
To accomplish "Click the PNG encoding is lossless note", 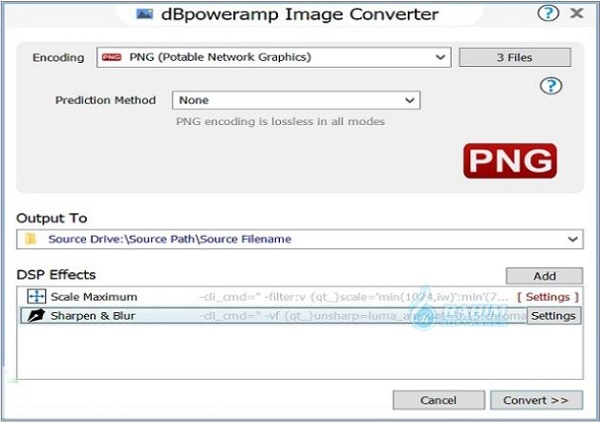I will point(280,122).
